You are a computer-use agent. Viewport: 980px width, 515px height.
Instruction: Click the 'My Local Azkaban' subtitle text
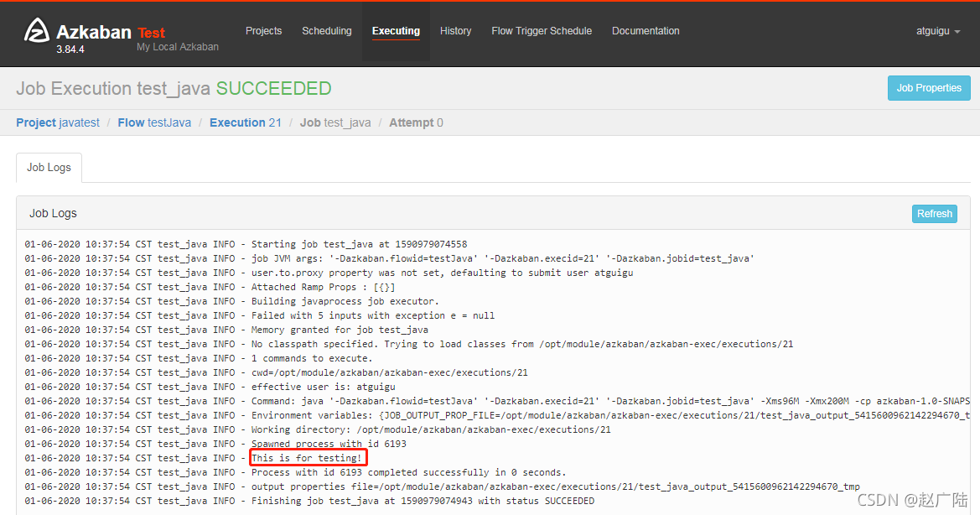(178, 47)
